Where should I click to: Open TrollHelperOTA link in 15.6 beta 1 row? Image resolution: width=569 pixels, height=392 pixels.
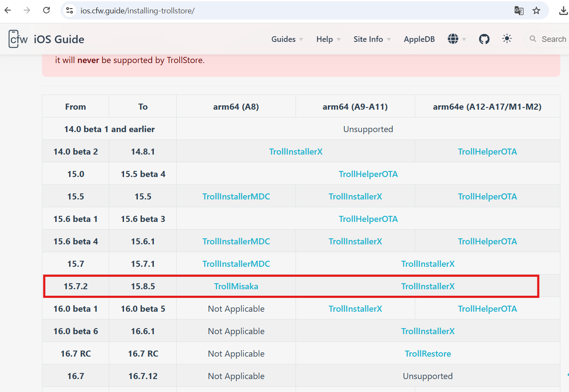[x=368, y=219]
